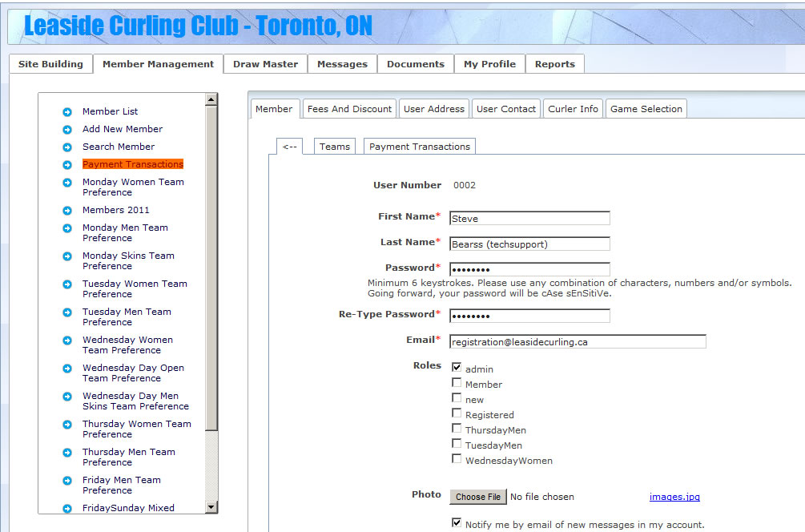Click the back arrow "<--" tab
805x532 pixels.
point(289,147)
